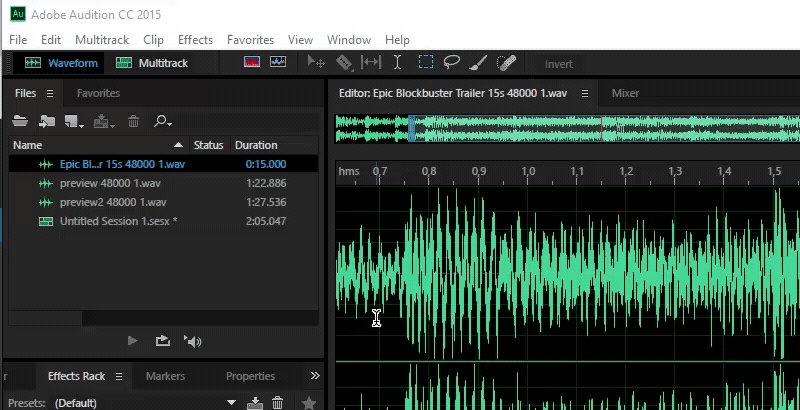Viewport: 800px width, 410px height.
Task: Click the overview waveform navigator
Action: pyautogui.click(x=567, y=129)
